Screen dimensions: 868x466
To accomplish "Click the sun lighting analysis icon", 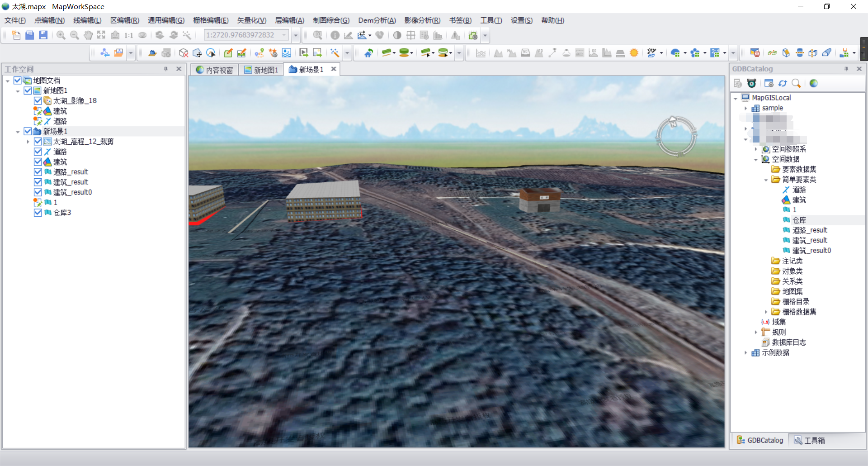I will (634, 53).
